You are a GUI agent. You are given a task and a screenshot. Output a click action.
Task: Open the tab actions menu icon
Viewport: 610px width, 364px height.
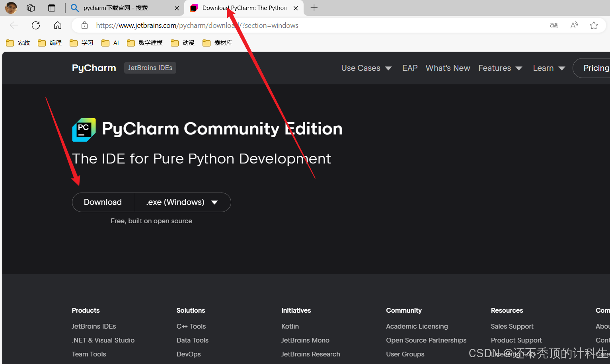[52, 8]
